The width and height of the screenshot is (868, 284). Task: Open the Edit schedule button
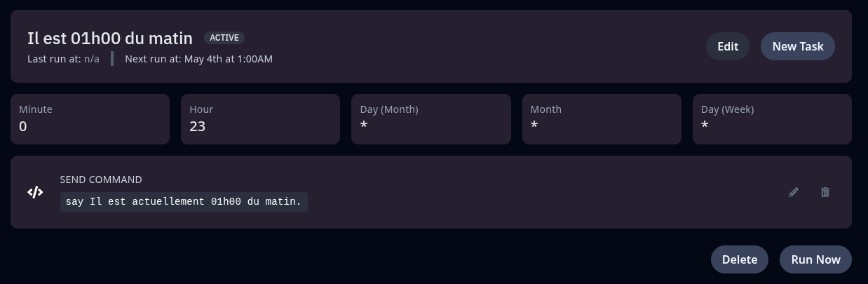tap(728, 46)
